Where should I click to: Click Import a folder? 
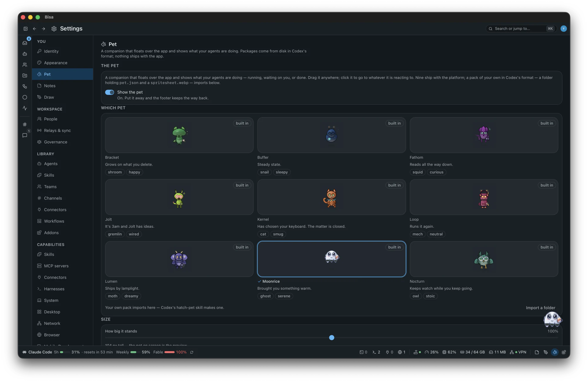pos(540,308)
